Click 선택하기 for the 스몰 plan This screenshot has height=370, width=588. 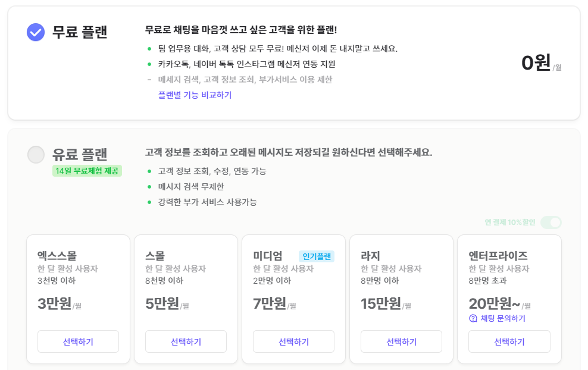click(x=186, y=341)
